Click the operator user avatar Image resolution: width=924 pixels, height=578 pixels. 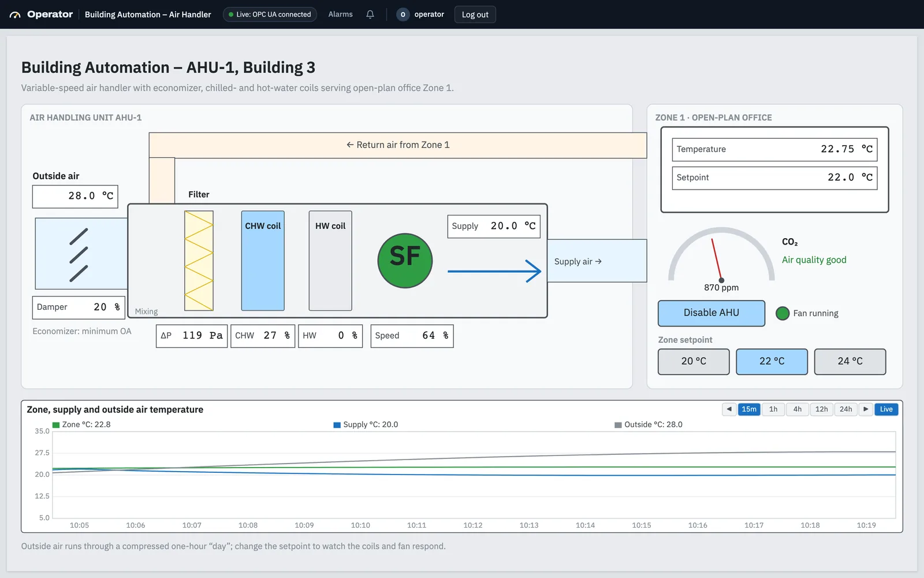click(x=403, y=14)
